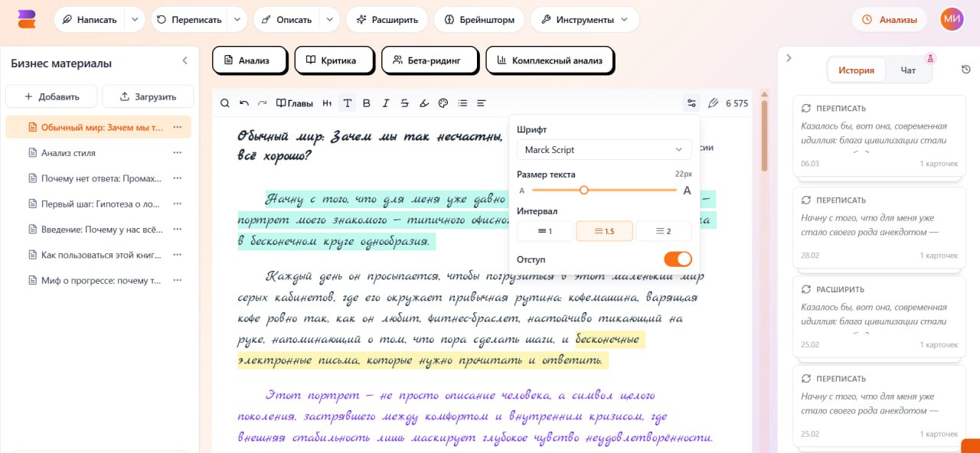Image resolution: width=980 pixels, height=453 pixels.
Task: Click the undo arrow icon
Action: click(x=244, y=103)
